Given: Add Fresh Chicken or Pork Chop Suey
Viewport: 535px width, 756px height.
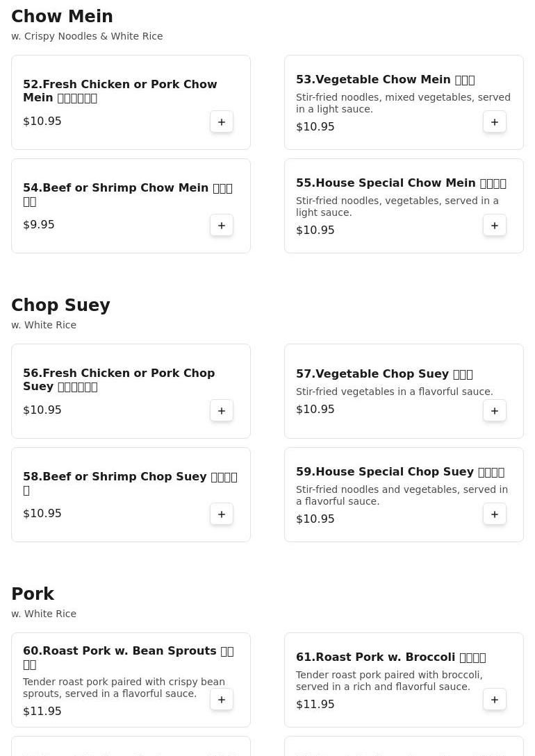Looking at the screenshot, I should pos(222,411).
